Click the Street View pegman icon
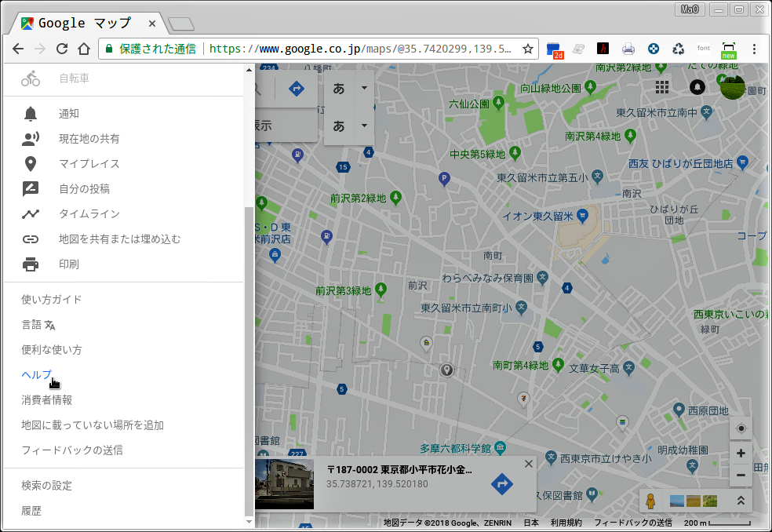772x532 pixels. (x=651, y=501)
